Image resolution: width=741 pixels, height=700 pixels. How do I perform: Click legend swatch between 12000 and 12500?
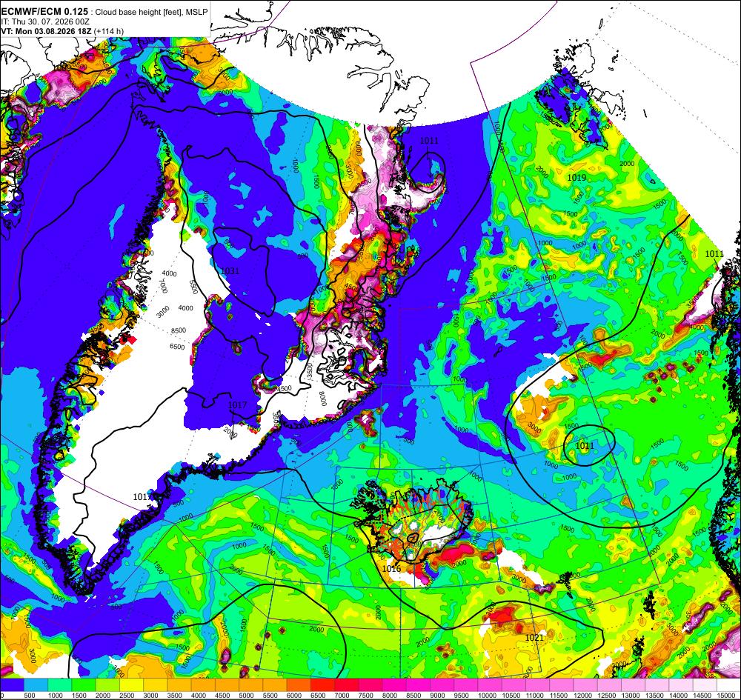[x=585, y=684]
